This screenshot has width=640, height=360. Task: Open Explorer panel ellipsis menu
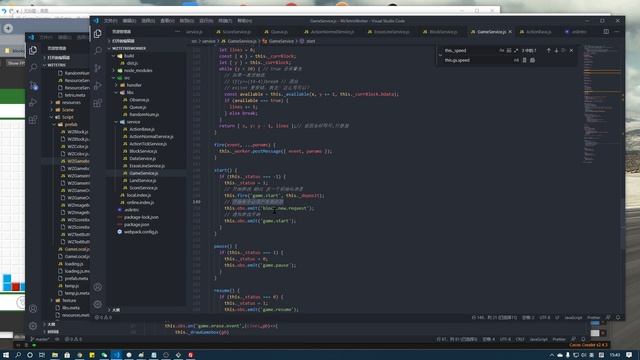click(x=177, y=31)
